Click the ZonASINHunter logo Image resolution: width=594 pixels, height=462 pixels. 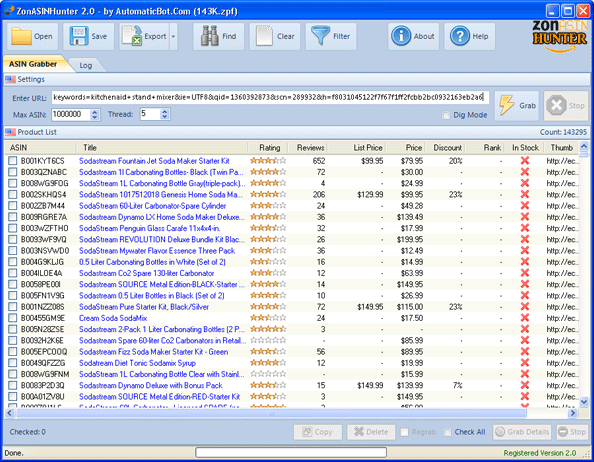pyautogui.click(x=560, y=36)
